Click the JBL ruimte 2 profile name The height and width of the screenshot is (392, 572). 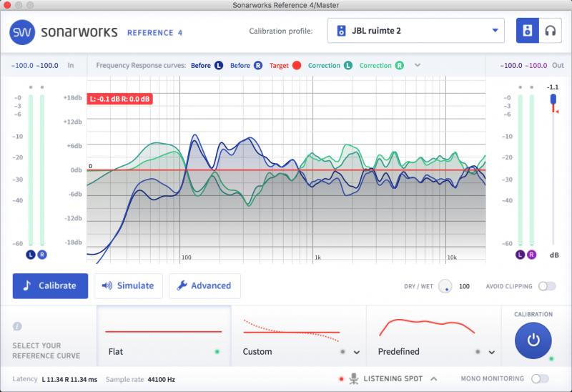pos(376,31)
